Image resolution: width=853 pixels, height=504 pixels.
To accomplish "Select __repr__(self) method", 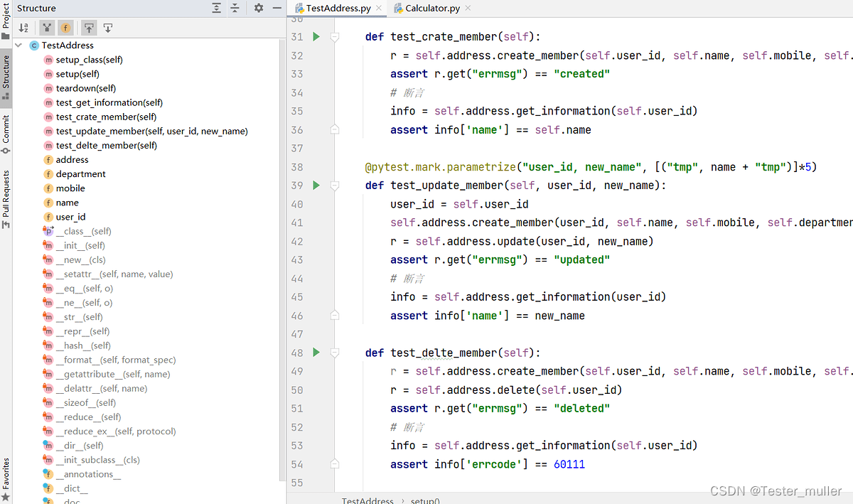I will click(82, 331).
